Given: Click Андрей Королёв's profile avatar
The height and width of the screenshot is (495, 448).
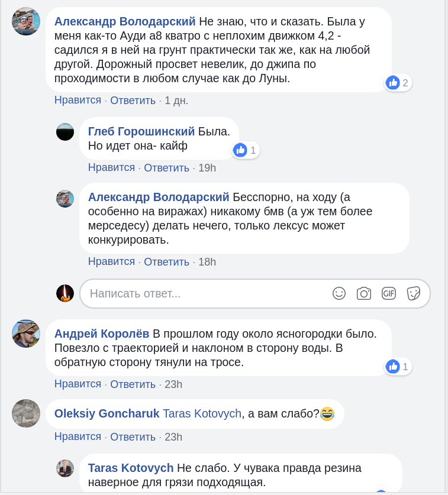Looking at the screenshot, I should pos(26,334).
